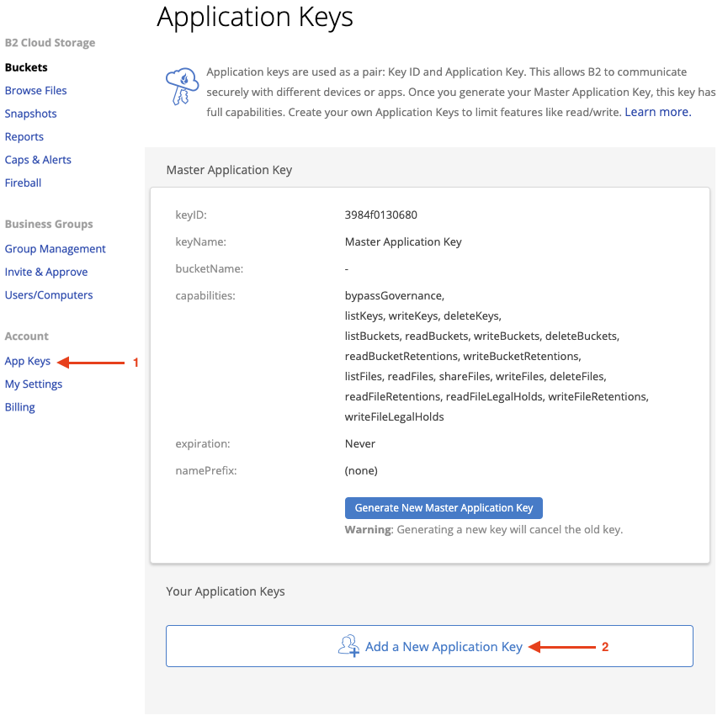The image size is (728, 726).
Task: Generate New Master Application Key
Action: [444, 508]
